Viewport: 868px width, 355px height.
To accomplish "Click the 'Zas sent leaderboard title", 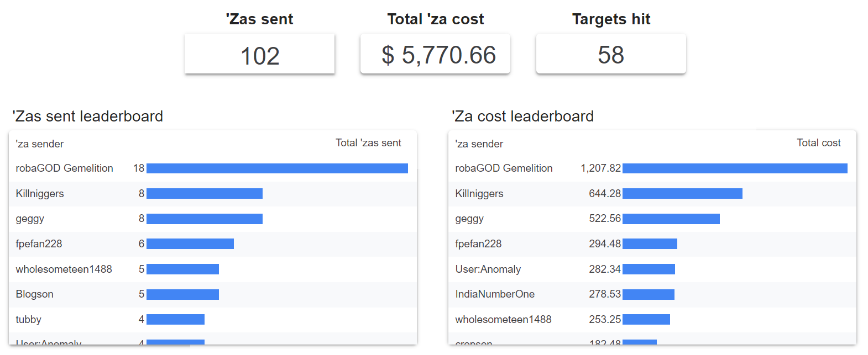I will [88, 116].
